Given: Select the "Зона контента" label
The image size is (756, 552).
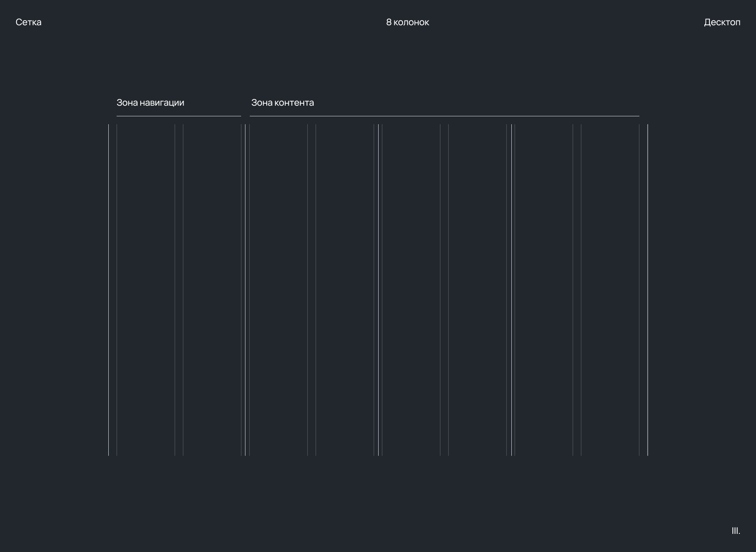Looking at the screenshot, I should coord(282,103).
